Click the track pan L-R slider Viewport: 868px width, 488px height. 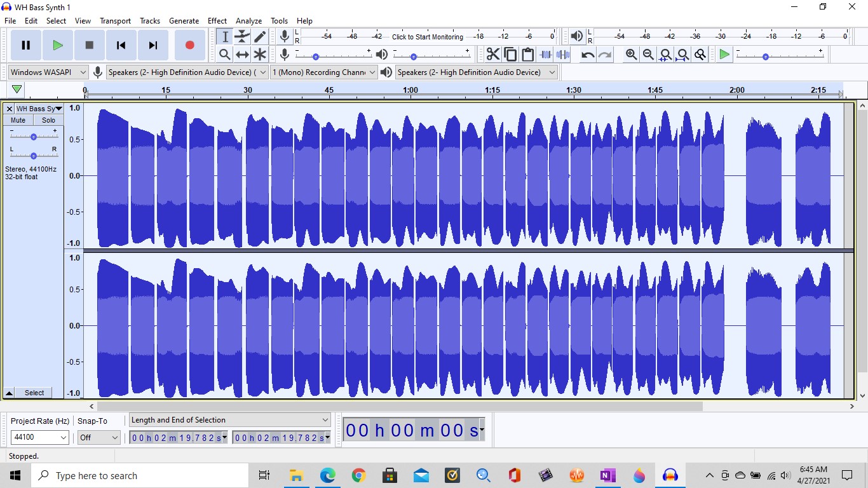tap(34, 155)
